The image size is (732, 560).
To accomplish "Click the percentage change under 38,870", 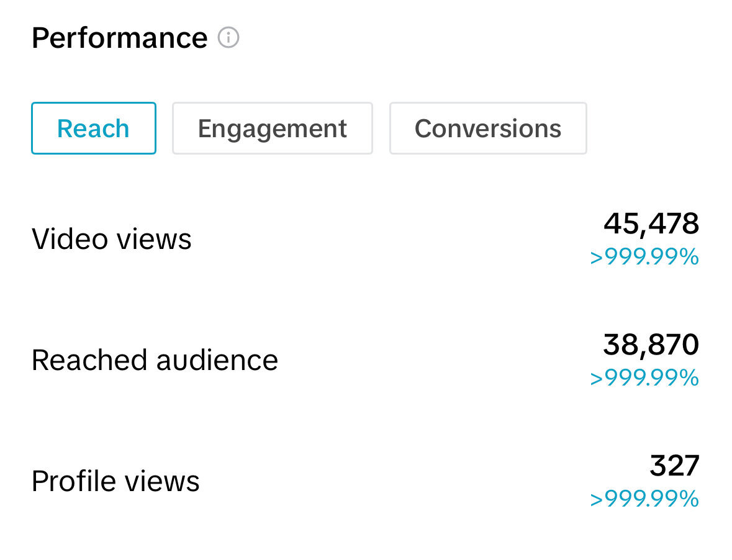I will 644,378.
